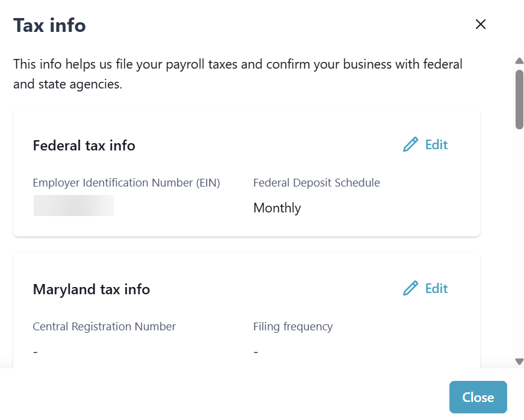Click the Federal Deposit Schedule label

316,183
